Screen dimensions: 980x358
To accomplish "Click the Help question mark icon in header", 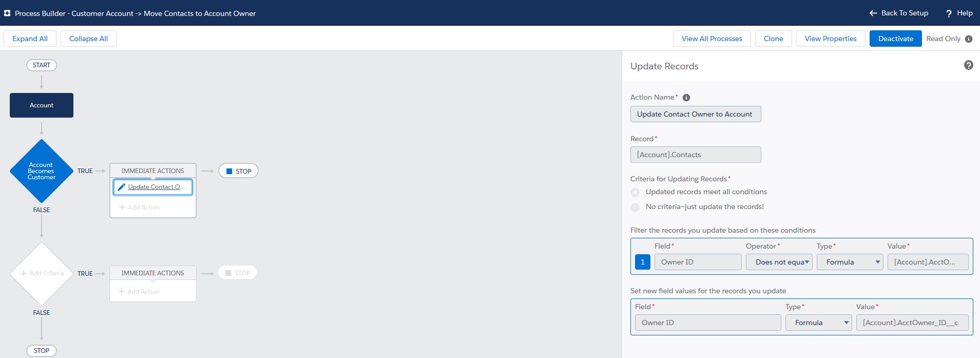I will [949, 13].
